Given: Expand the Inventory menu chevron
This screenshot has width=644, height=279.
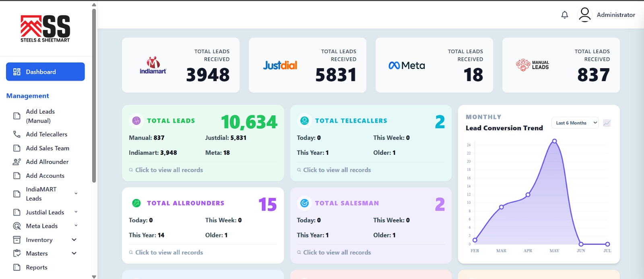Looking at the screenshot, I should pos(74,239).
